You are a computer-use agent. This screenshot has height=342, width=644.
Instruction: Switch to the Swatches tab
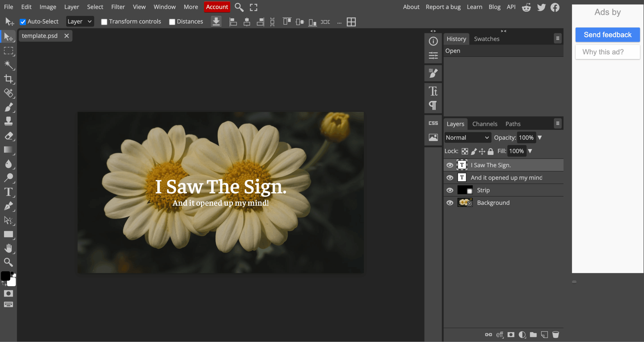point(487,39)
